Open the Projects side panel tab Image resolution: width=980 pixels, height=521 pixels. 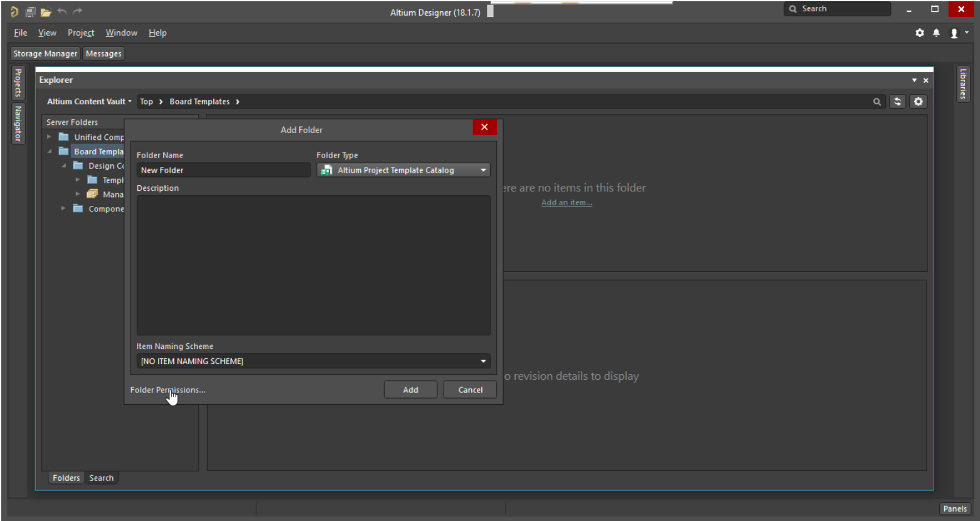pyautogui.click(x=18, y=82)
